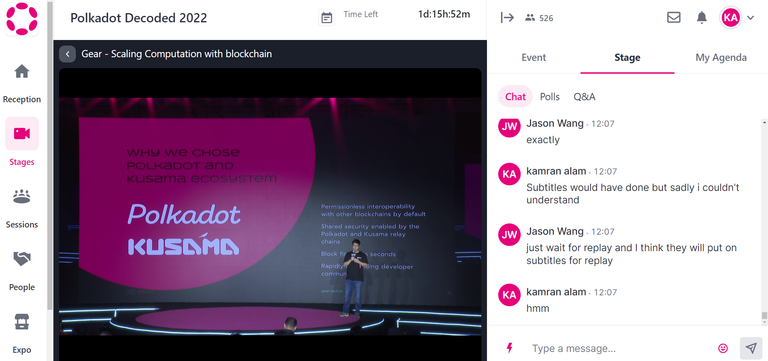View attendees count icon showing 526
This screenshot has height=361, width=768.
tap(529, 18)
